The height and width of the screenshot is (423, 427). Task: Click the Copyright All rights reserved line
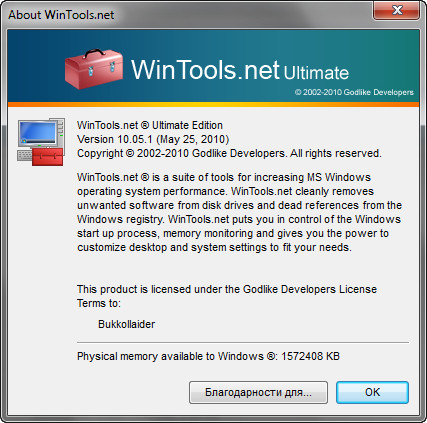pyautogui.click(x=229, y=153)
